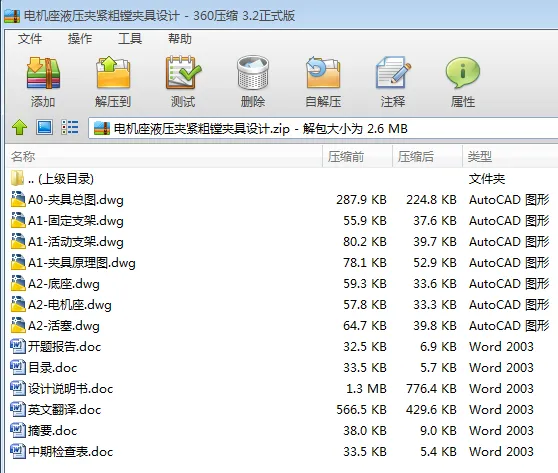This screenshot has height=473, width=558.
Task: Click the 80.2 KB size value
Action: pos(365,242)
